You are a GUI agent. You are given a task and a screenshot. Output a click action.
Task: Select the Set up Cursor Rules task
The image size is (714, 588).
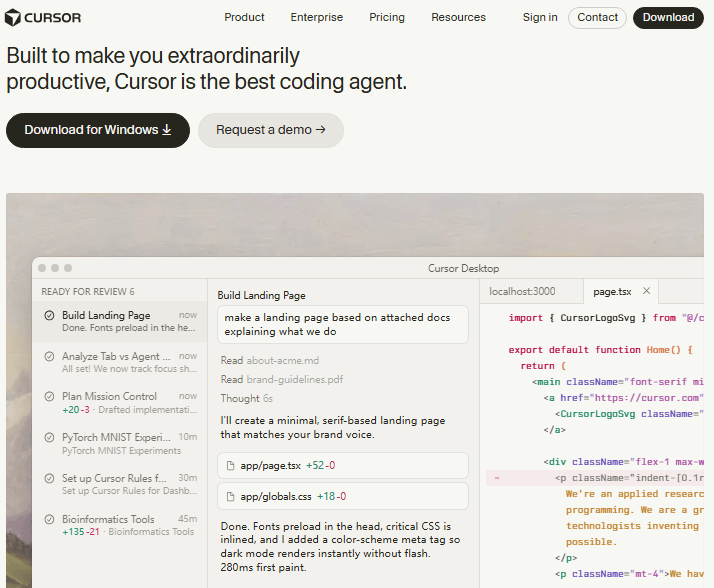coord(120,484)
